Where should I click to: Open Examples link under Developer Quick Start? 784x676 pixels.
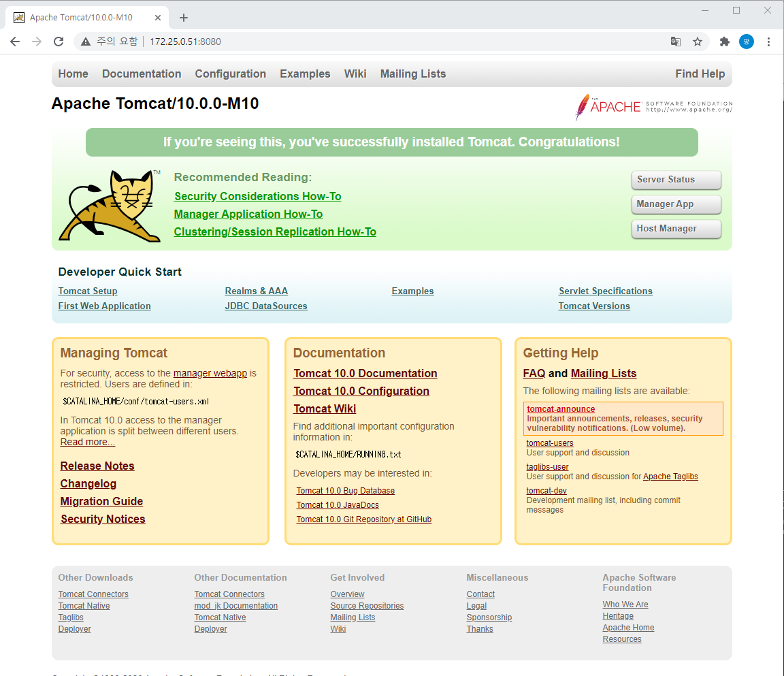tap(412, 291)
